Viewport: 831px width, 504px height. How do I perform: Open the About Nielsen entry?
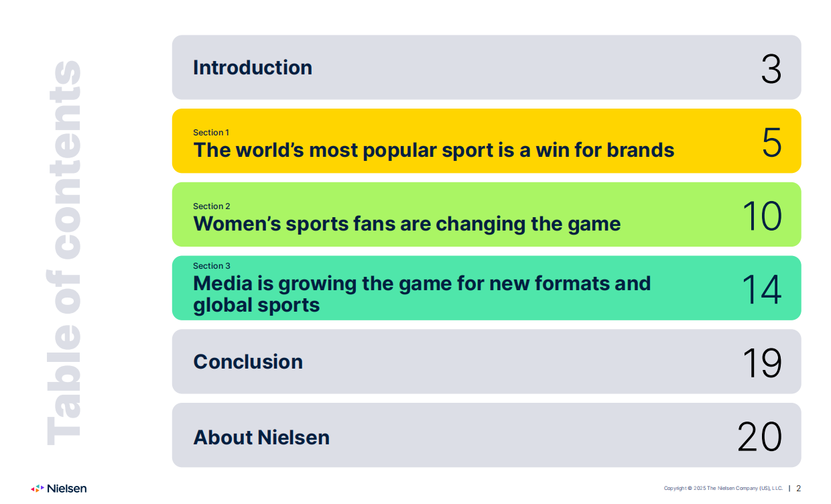(x=261, y=438)
